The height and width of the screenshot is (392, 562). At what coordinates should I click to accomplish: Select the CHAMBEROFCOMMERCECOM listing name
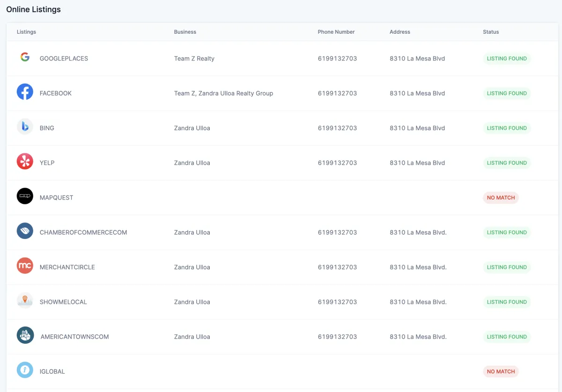[83, 232]
